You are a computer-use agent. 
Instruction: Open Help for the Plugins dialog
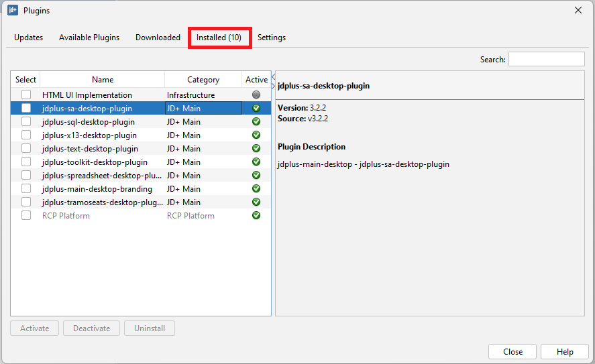click(x=565, y=352)
